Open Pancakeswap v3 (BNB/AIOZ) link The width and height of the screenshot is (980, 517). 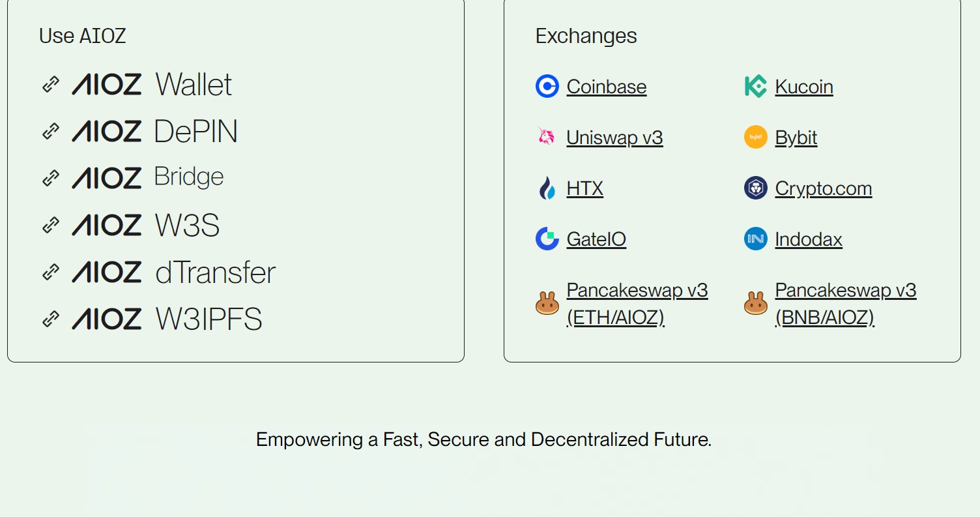[845, 303]
